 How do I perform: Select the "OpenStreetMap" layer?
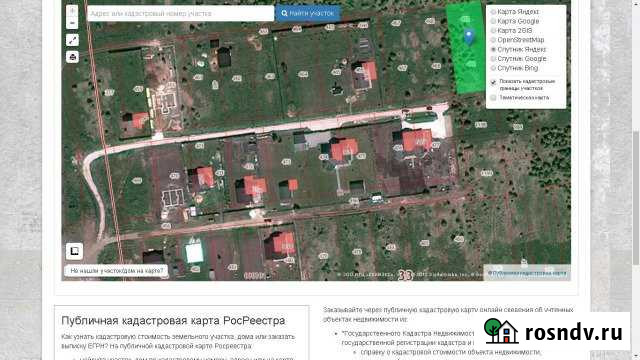(493, 40)
